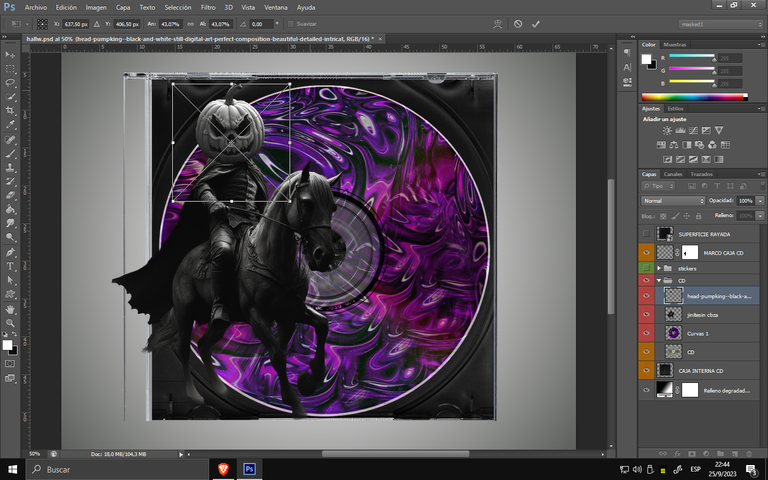
Task: Hide the CAJA INTERNA CD layer
Action: pyautogui.click(x=646, y=370)
